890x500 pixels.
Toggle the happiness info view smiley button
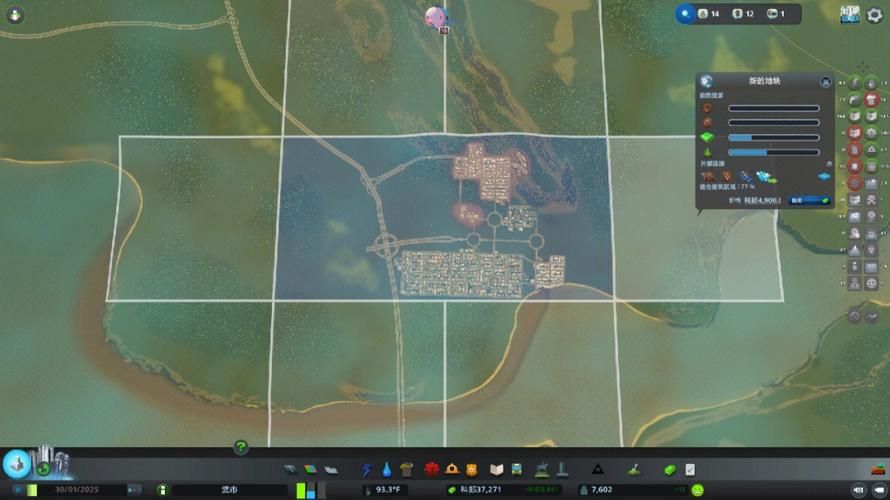pyautogui.click(x=871, y=283)
